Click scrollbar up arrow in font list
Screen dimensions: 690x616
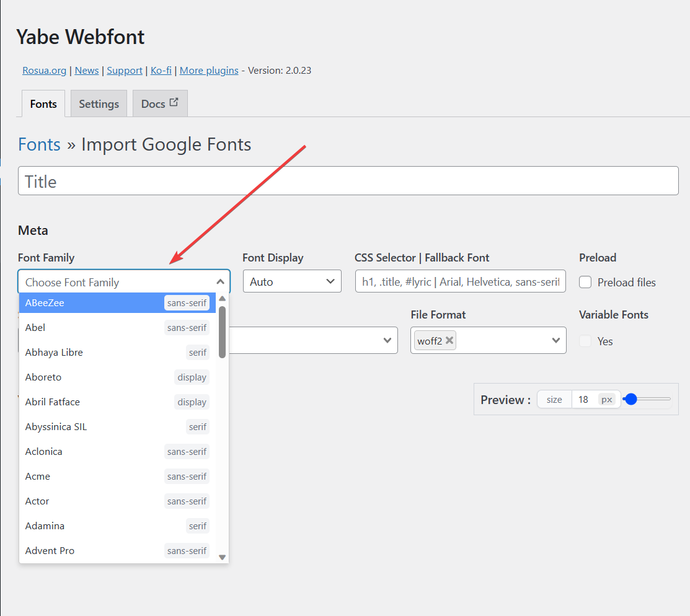click(222, 299)
